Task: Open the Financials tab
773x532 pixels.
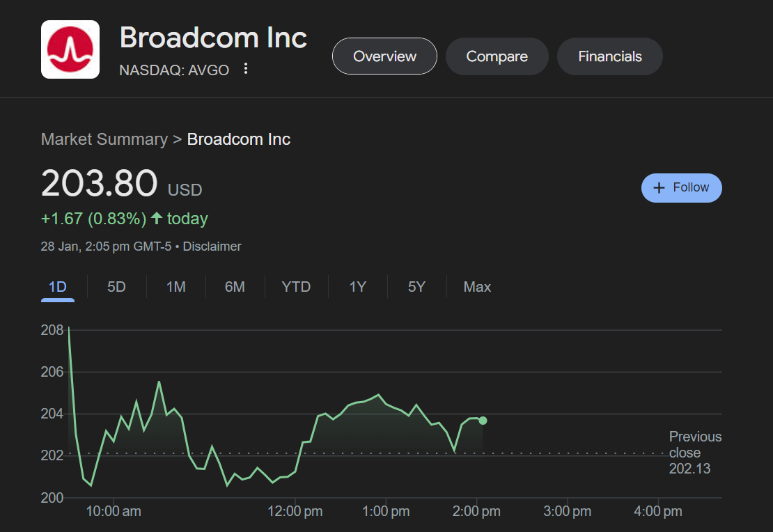Action: coord(610,56)
